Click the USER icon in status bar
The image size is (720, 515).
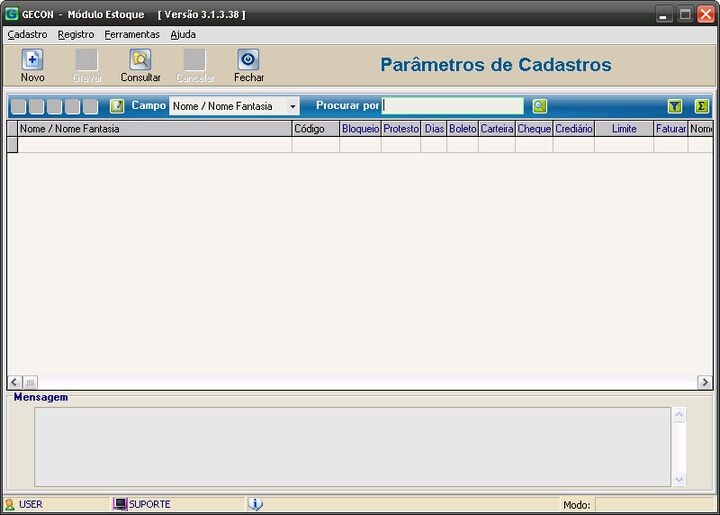tap(10, 504)
